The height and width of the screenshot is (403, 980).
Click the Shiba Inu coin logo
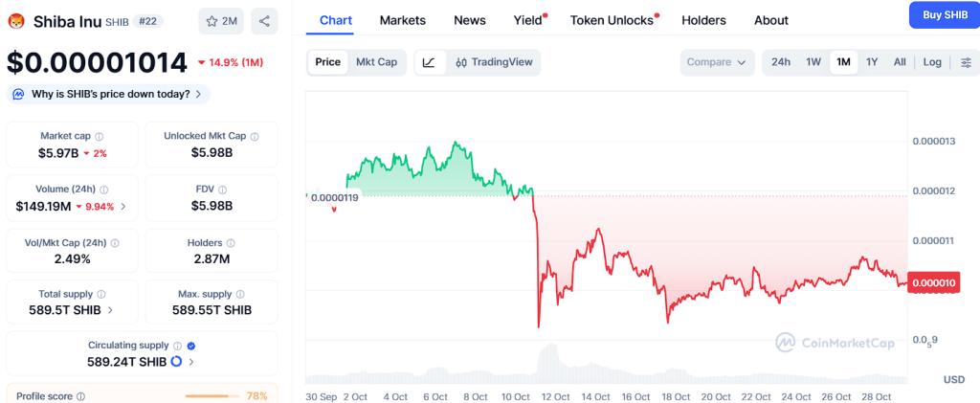click(15, 20)
